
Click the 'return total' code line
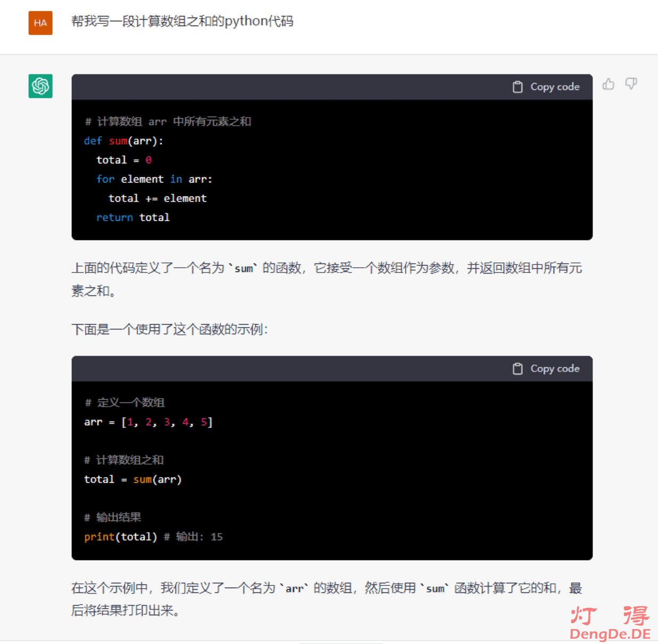pyautogui.click(x=133, y=218)
